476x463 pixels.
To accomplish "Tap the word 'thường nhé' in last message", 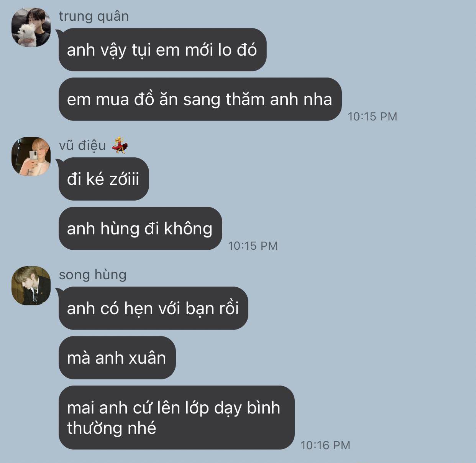I will tap(112, 428).
